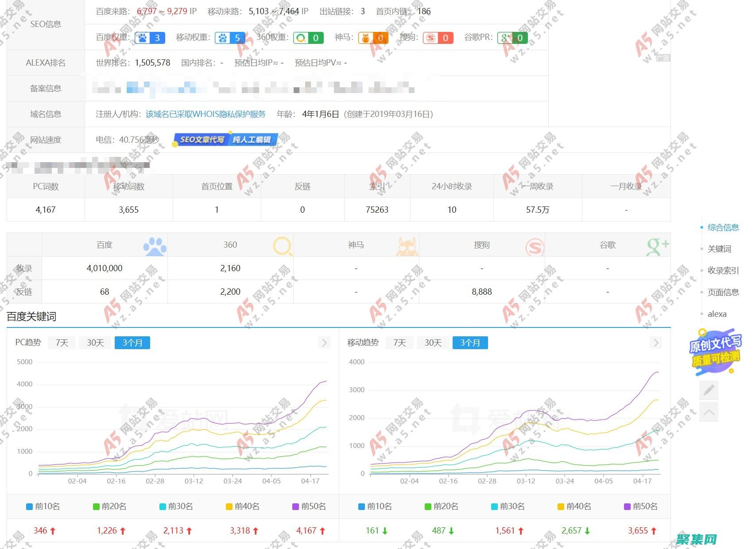756x549 pixels.
Task: Expand PC trend panel with right chevron
Action: pyautogui.click(x=324, y=343)
